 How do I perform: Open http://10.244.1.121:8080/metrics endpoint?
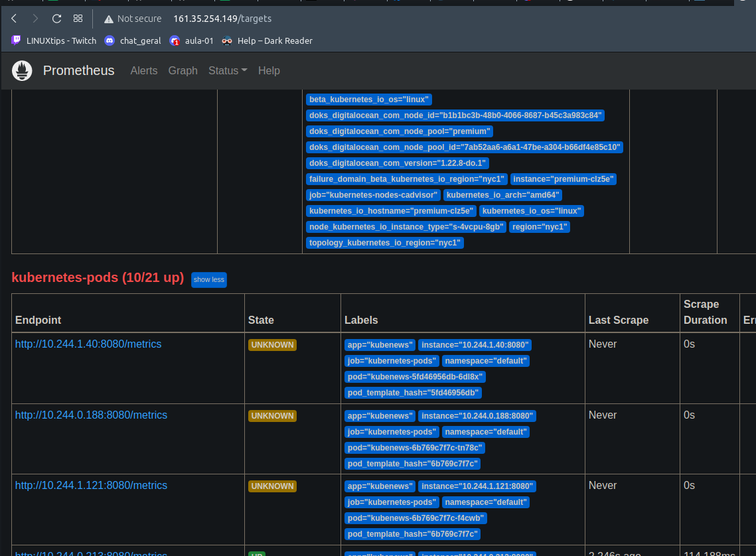click(91, 485)
